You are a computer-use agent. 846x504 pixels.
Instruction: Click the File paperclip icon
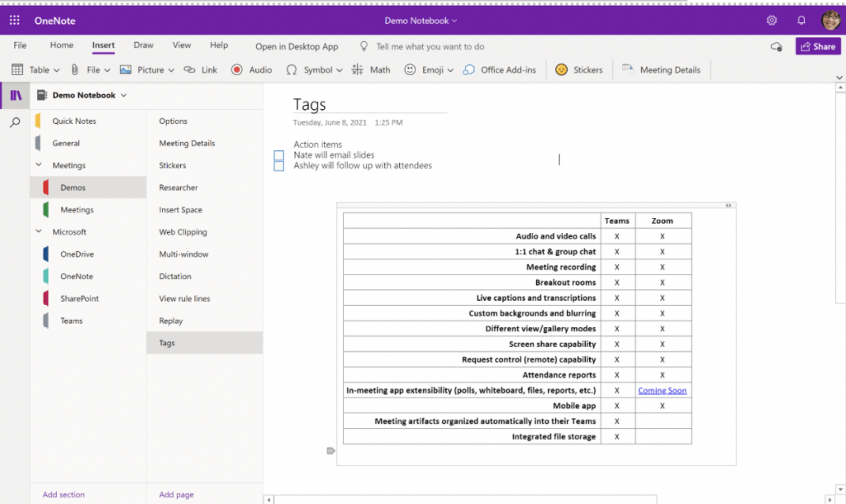tap(74, 69)
